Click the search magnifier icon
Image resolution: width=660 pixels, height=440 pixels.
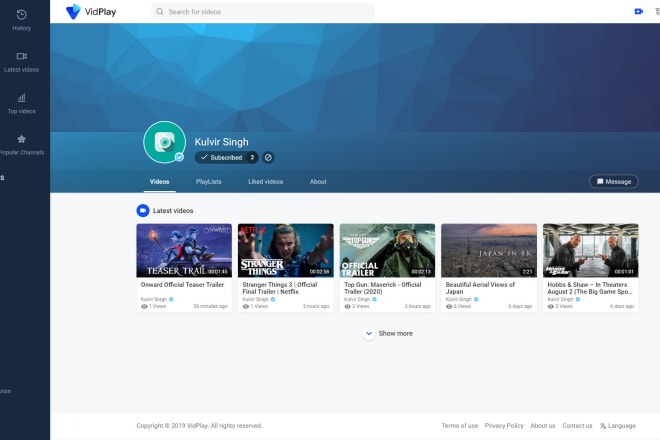[x=160, y=12]
